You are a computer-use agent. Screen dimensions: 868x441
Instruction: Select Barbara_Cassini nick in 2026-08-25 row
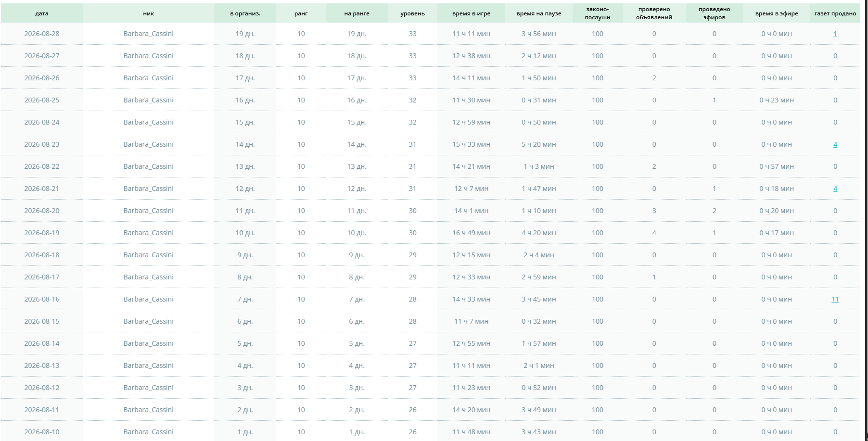[x=148, y=100]
